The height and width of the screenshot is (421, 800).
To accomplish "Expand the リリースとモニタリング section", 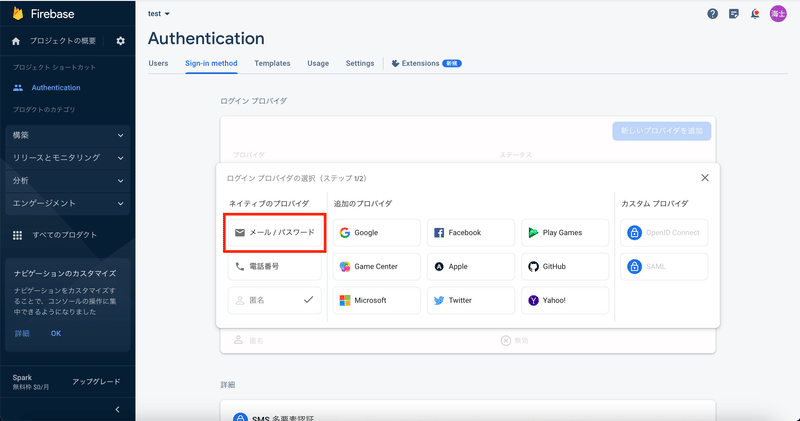I will [67, 158].
